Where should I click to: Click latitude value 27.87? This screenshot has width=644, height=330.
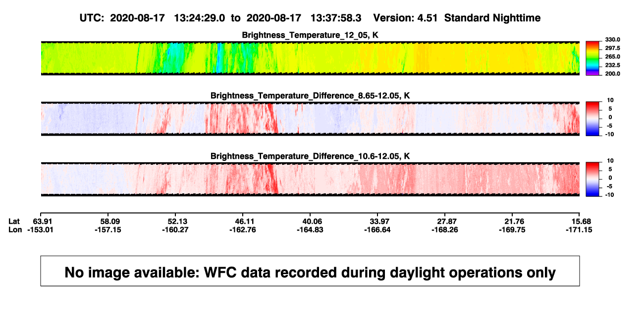point(446,221)
